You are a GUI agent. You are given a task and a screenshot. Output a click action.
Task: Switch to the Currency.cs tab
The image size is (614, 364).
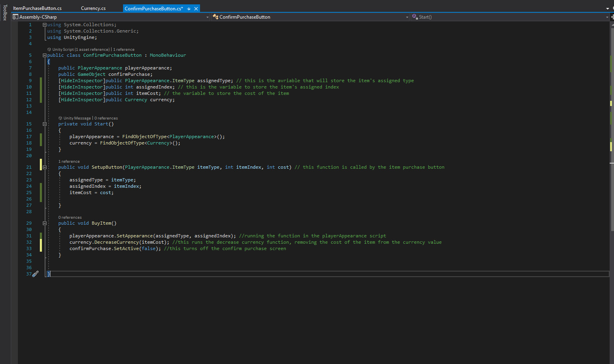(93, 8)
